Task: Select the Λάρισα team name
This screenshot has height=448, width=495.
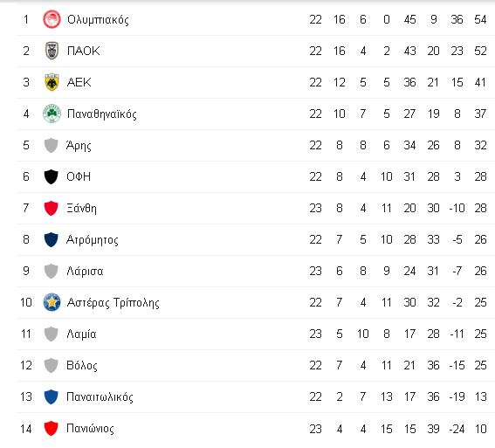Action: click(x=85, y=272)
